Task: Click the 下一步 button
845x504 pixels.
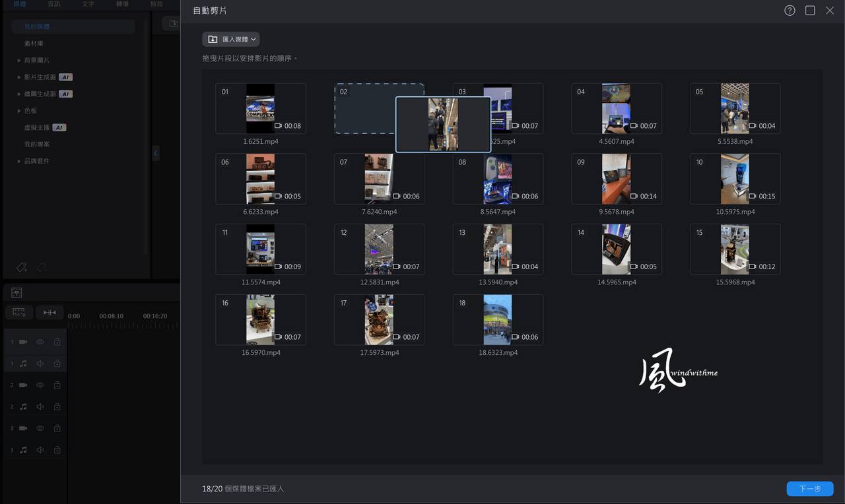Action: click(x=810, y=489)
